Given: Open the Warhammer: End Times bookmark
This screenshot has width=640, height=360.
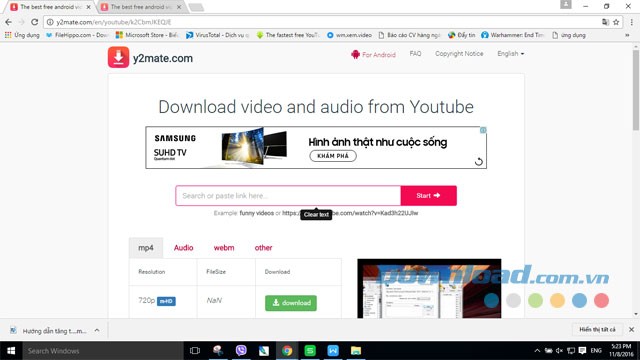Looking at the screenshot, I should tap(513, 35).
